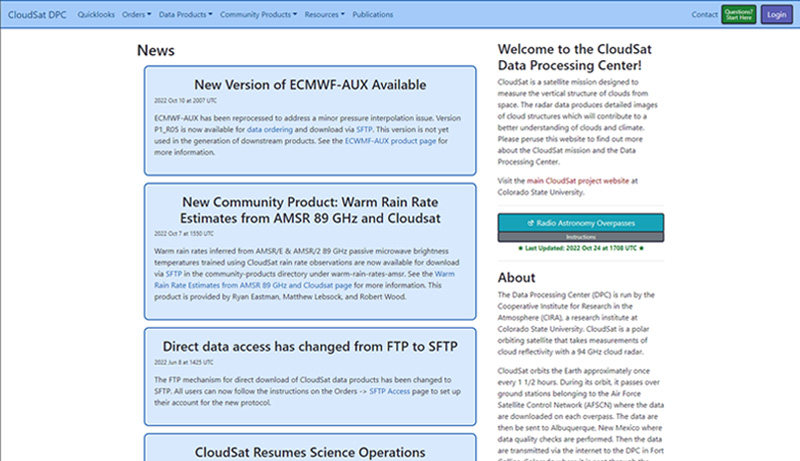Click the 'Last Updated: 2022 Oct 24' status text
The width and height of the screenshot is (800, 461).
pos(581,248)
